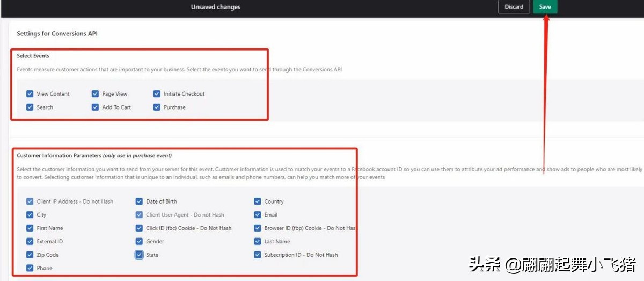
Task: Toggle the First Name checkbox
Action: coord(30,228)
